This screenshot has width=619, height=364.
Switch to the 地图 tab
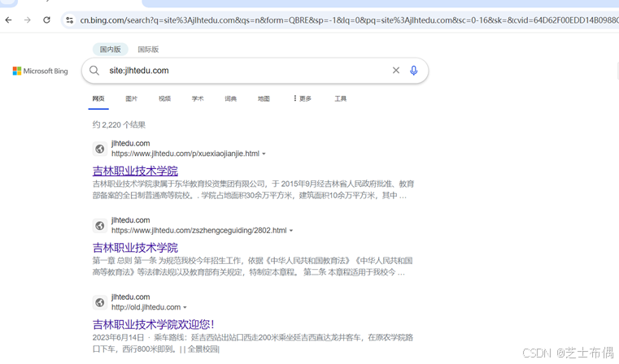click(x=264, y=98)
